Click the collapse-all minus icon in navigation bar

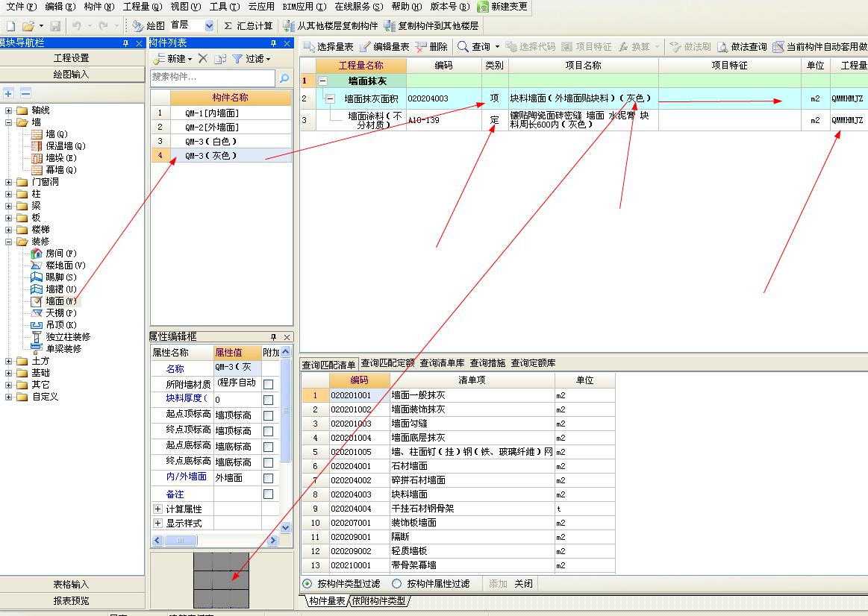tap(25, 93)
